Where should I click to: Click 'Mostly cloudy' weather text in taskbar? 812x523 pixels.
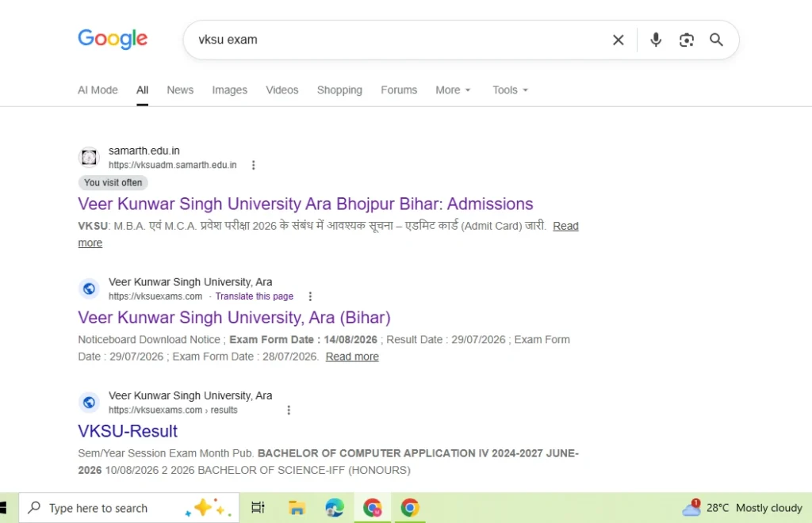click(x=769, y=508)
